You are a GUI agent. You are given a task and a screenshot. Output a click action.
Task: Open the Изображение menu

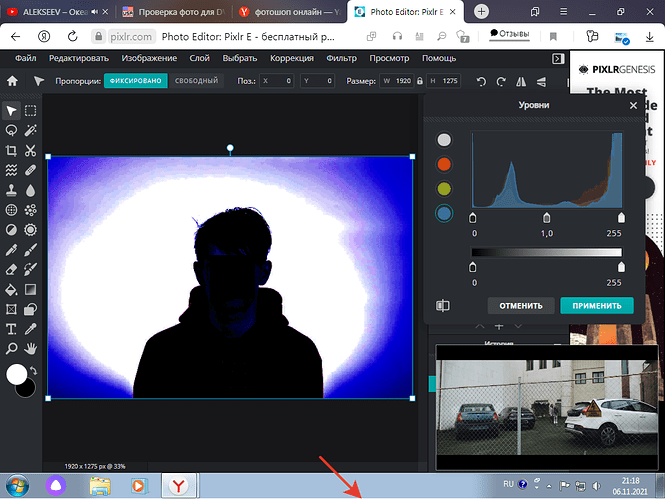click(149, 58)
